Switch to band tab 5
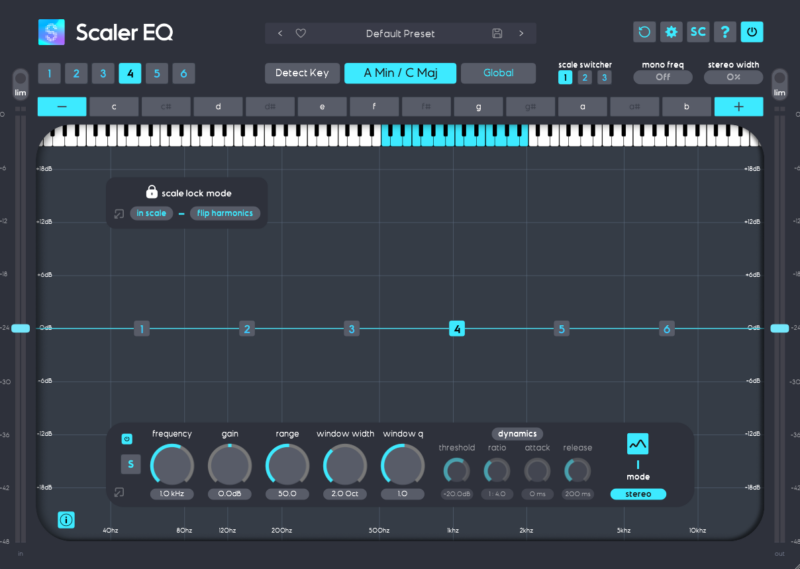This screenshot has height=569, width=800. pyautogui.click(x=156, y=73)
